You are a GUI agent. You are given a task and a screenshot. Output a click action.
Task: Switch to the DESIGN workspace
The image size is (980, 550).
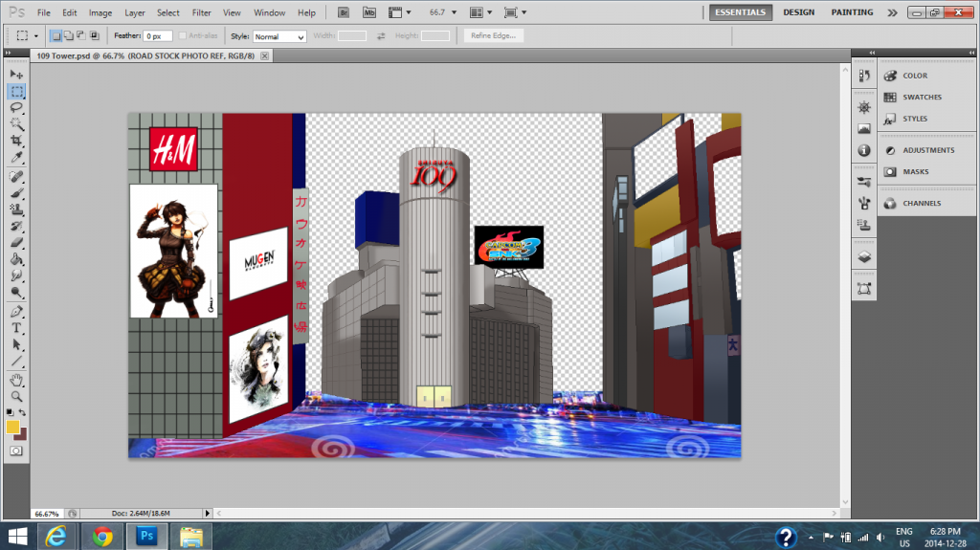[798, 12]
